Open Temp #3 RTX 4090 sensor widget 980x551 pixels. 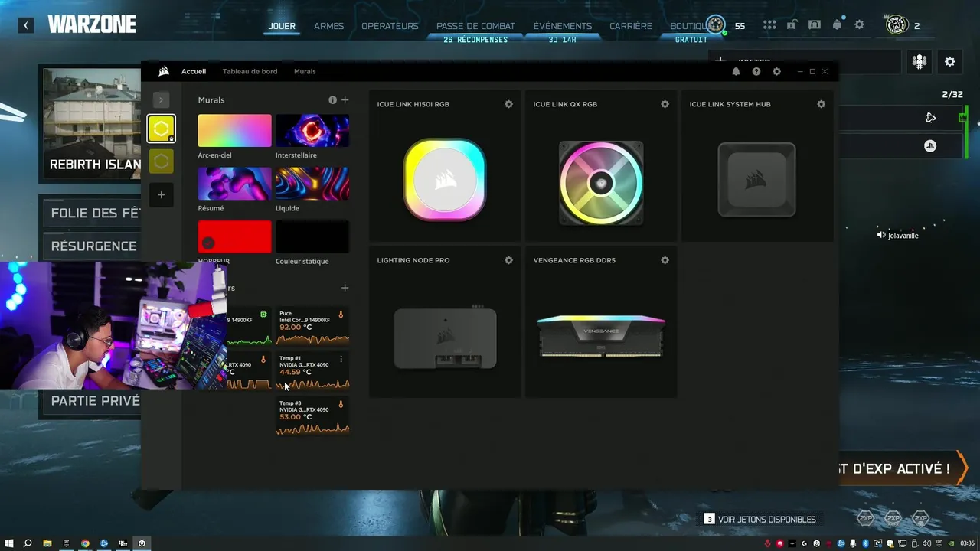[312, 416]
